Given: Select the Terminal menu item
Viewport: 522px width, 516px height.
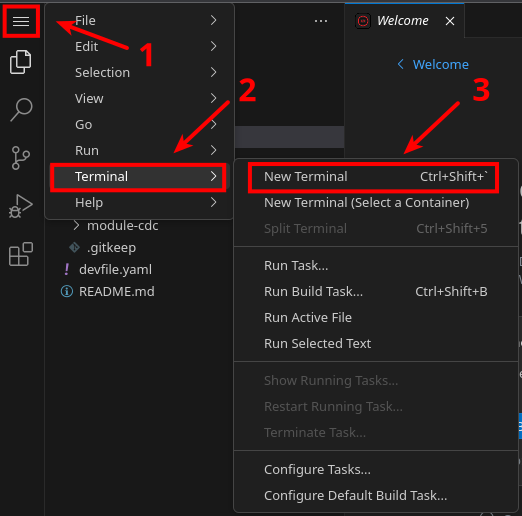Looking at the screenshot, I should coord(138,177).
